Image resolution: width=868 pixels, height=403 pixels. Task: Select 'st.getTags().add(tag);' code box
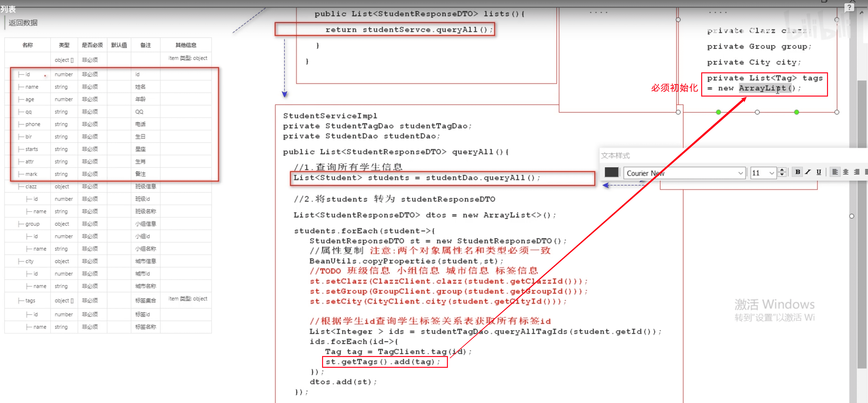click(x=385, y=362)
